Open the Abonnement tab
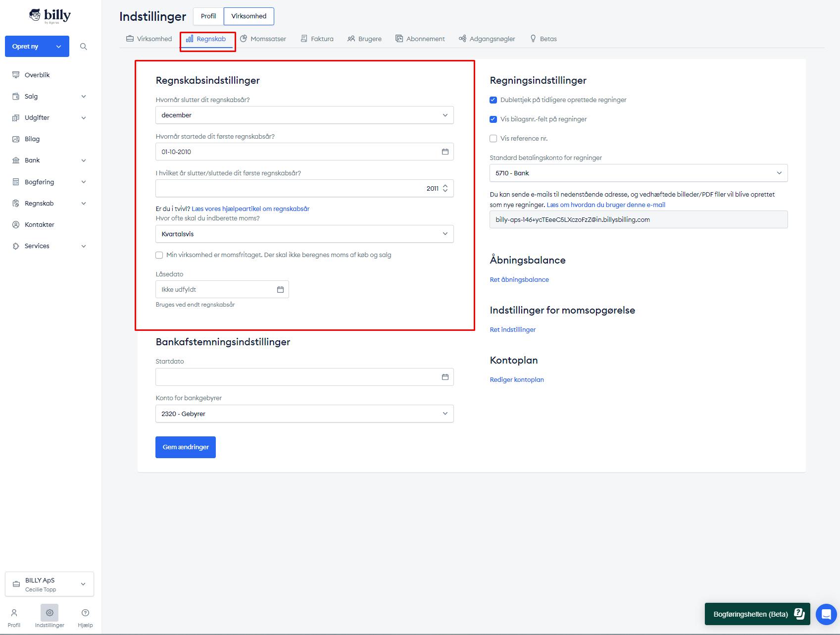The image size is (840, 635). pyautogui.click(x=420, y=39)
